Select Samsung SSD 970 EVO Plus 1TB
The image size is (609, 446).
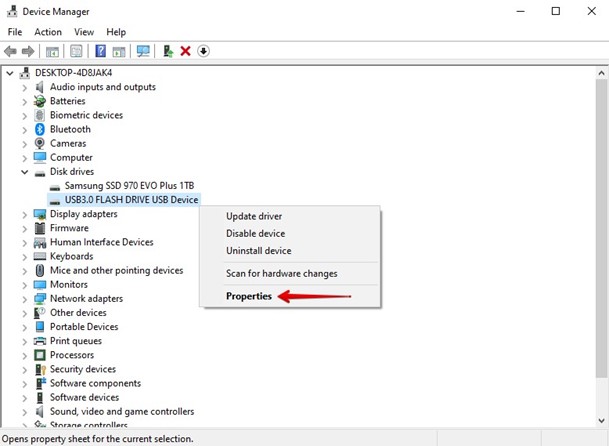point(129,186)
